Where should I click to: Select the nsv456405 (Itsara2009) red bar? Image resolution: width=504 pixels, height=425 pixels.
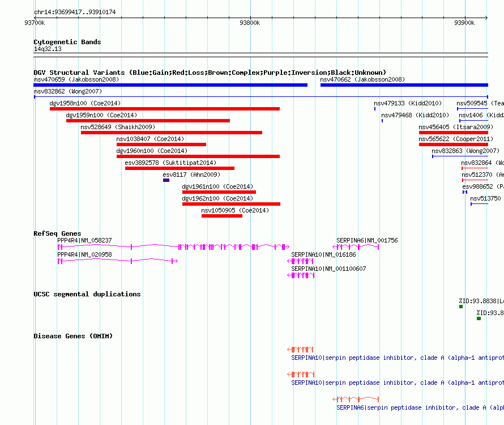coord(454,133)
